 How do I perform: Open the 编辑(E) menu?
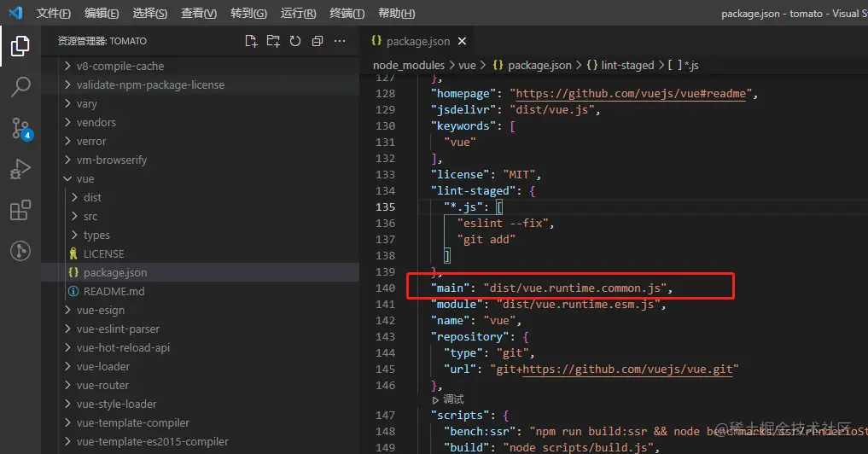pos(102,14)
